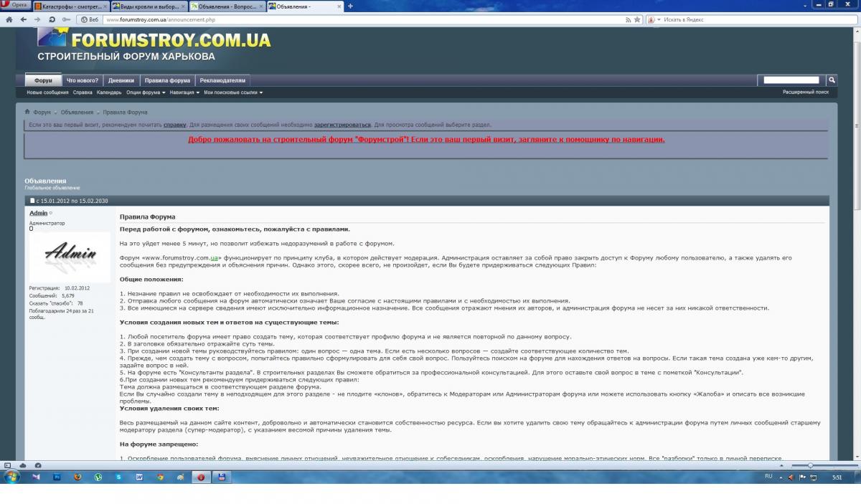This screenshot has height=504, width=861.
Task: Open the Расширенный поиск link
Action: (805, 92)
